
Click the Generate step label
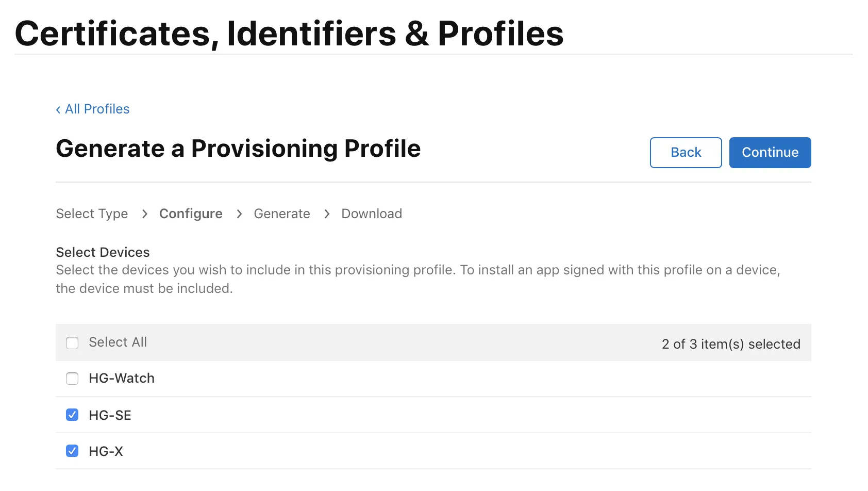click(x=282, y=214)
